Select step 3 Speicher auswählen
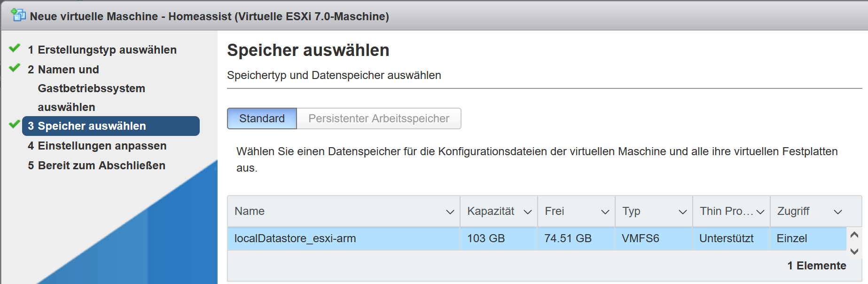Image resolution: width=868 pixels, height=284 pixels. point(110,126)
